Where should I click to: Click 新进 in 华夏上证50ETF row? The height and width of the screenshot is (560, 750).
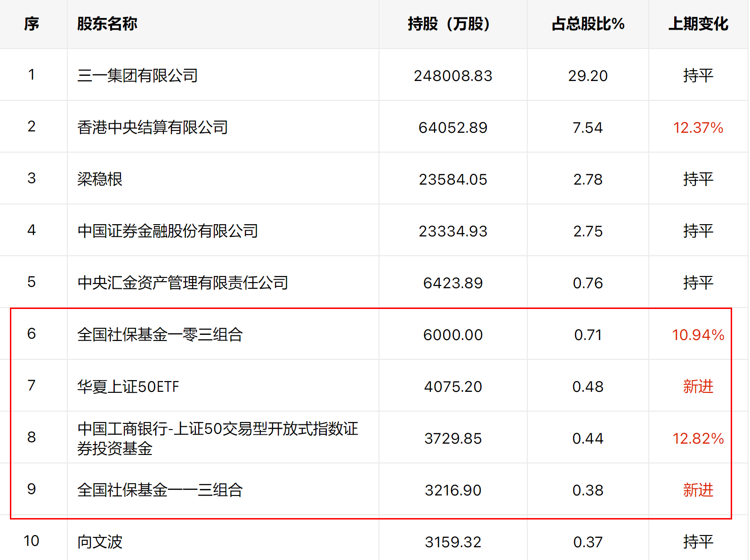[698, 386]
